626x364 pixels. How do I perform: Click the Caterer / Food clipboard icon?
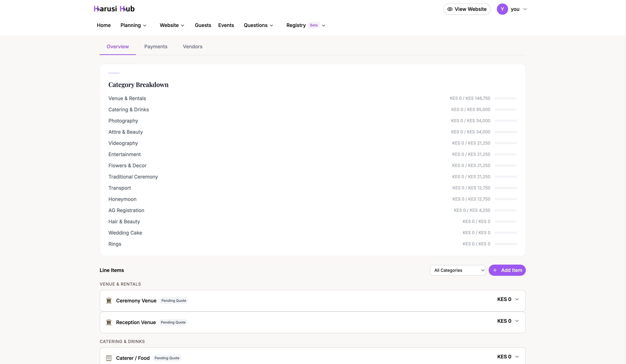[109, 358]
